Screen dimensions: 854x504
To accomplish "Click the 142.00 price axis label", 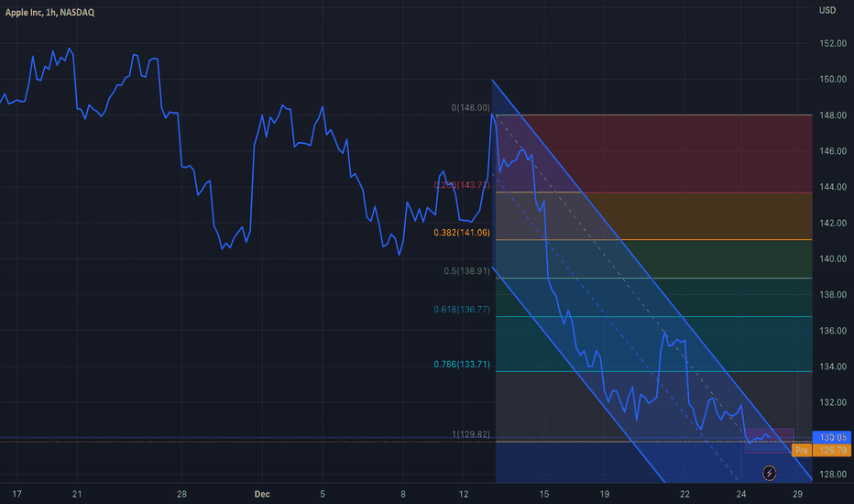I will (833, 223).
